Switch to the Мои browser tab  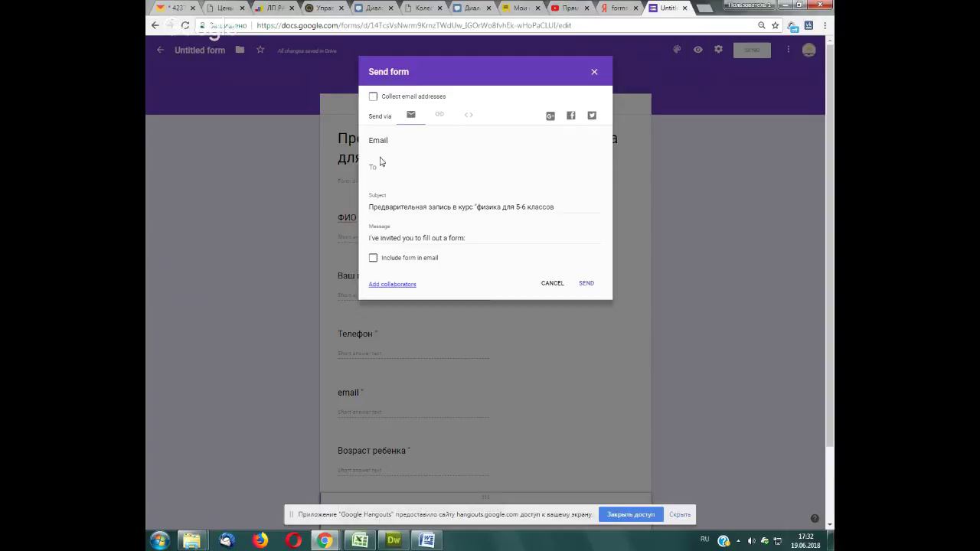pos(519,8)
